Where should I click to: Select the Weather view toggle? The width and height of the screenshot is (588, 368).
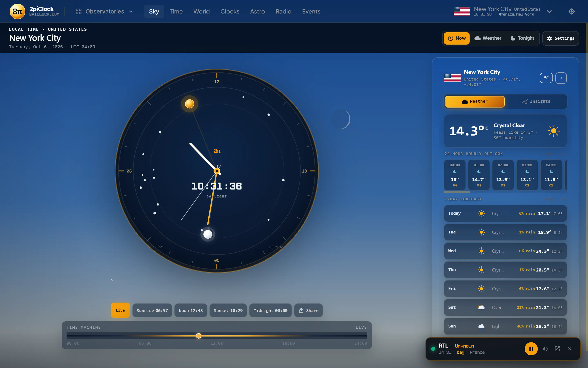pyautogui.click(x=488, y=38)
